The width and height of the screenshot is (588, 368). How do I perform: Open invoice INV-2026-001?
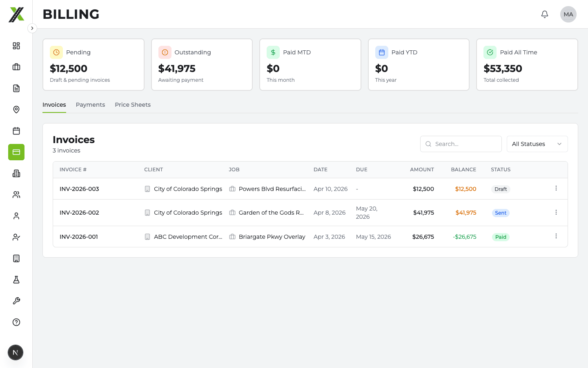tap(79, 237)
